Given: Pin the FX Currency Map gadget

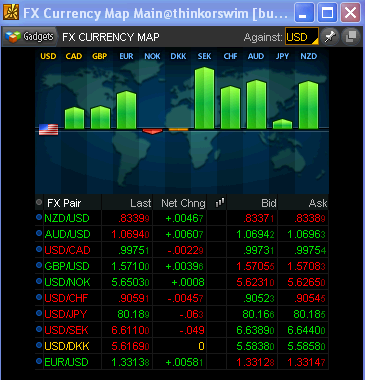Looking at the screenshot, I should point(330,37).
